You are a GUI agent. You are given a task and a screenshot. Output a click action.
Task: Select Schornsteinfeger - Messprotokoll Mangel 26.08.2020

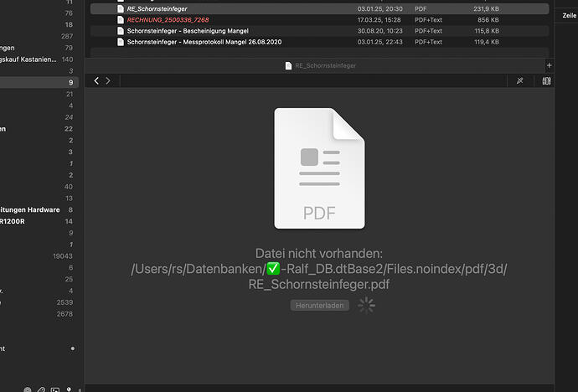coord(204,42)
